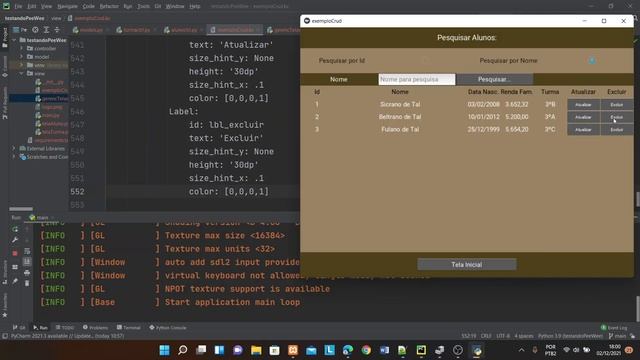Click Excluir button for Beltrano de Tal
Viewport: 640px width, 360px height.
pyautogui.click(x=616, y=117)
